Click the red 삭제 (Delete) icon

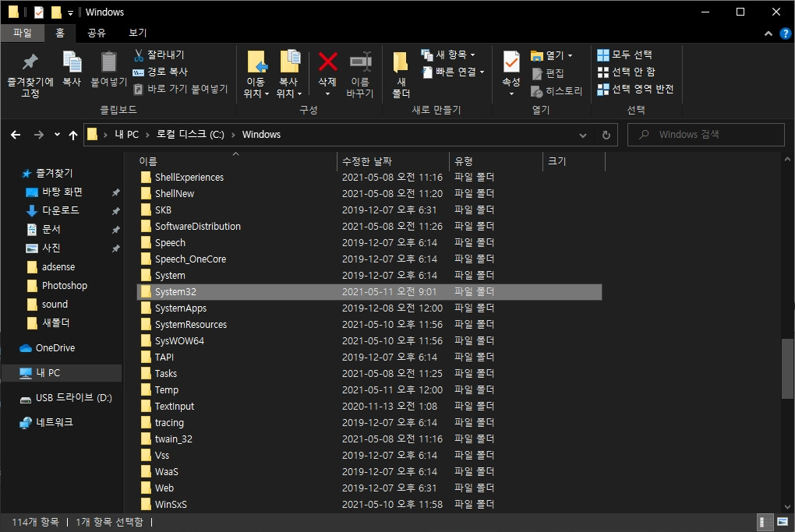(x=327, y=63)
